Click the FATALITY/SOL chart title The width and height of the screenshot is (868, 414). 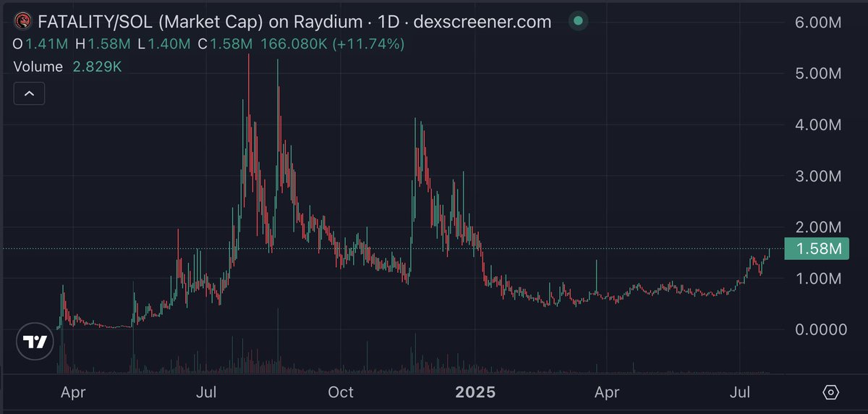293,22
